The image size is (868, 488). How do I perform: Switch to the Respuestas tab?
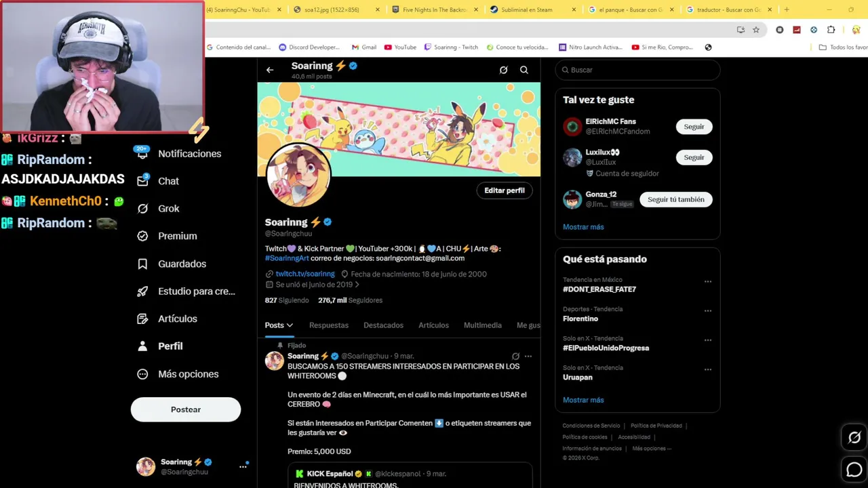click(329, 325)
